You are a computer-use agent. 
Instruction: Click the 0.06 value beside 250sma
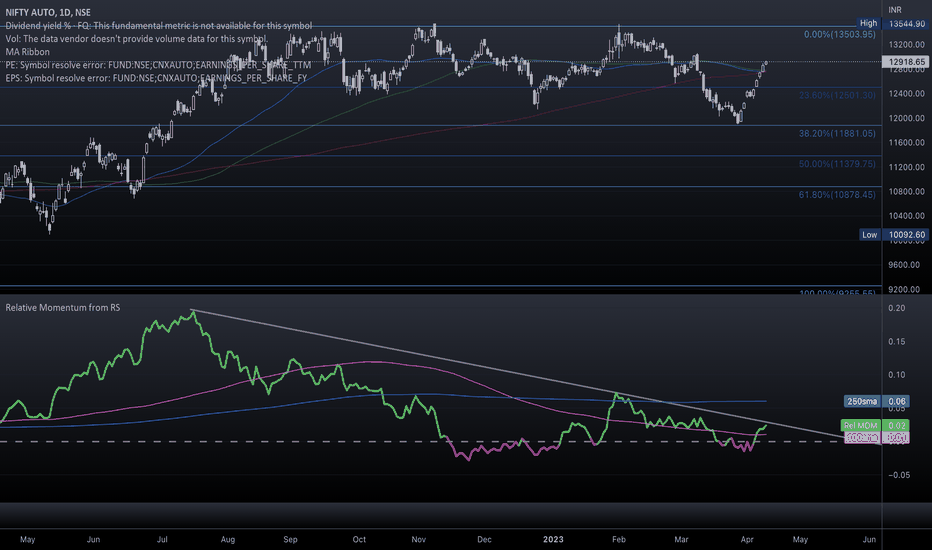[896, 401]
